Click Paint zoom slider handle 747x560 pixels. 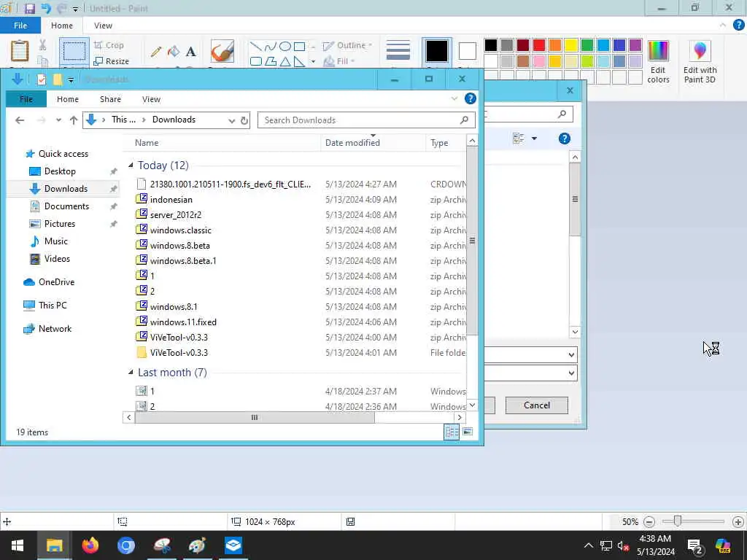[677, 521]
